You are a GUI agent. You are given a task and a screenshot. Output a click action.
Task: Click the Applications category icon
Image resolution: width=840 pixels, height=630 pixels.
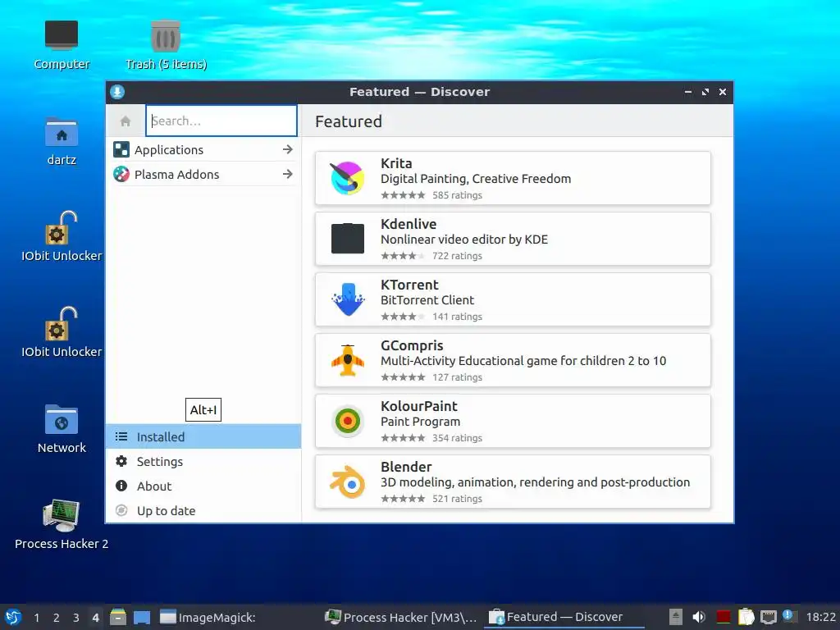(121, 150)
